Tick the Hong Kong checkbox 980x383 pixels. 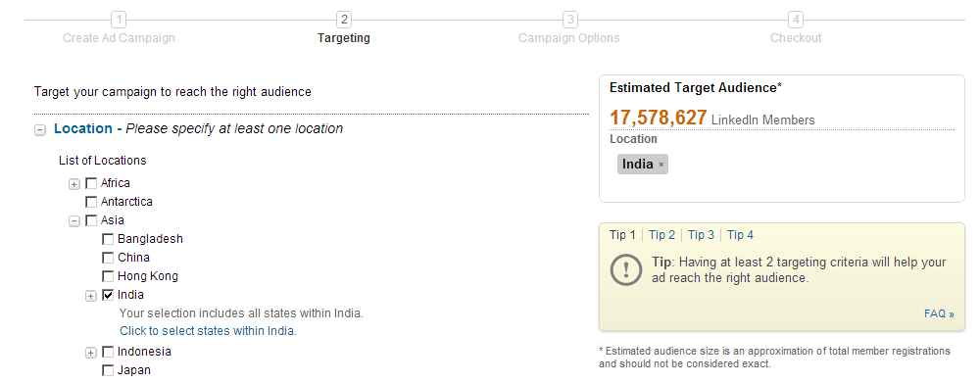pyautogui.click(x=108, y=276)
